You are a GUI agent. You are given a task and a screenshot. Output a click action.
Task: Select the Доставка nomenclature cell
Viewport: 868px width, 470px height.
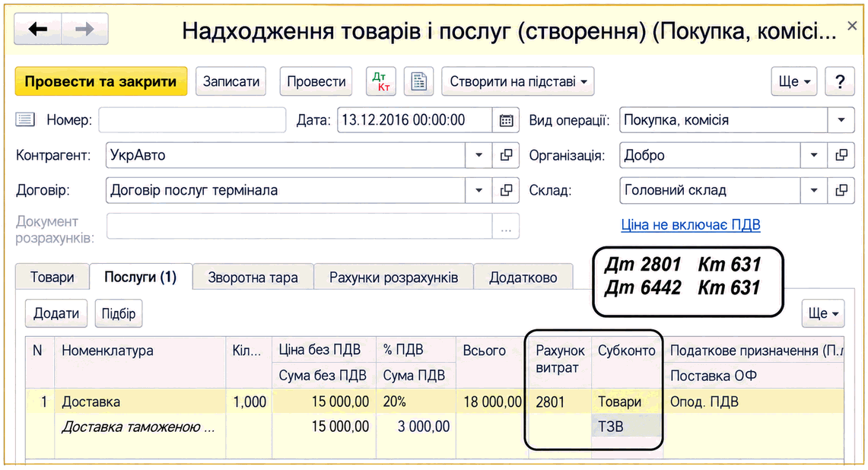[140, 402]
